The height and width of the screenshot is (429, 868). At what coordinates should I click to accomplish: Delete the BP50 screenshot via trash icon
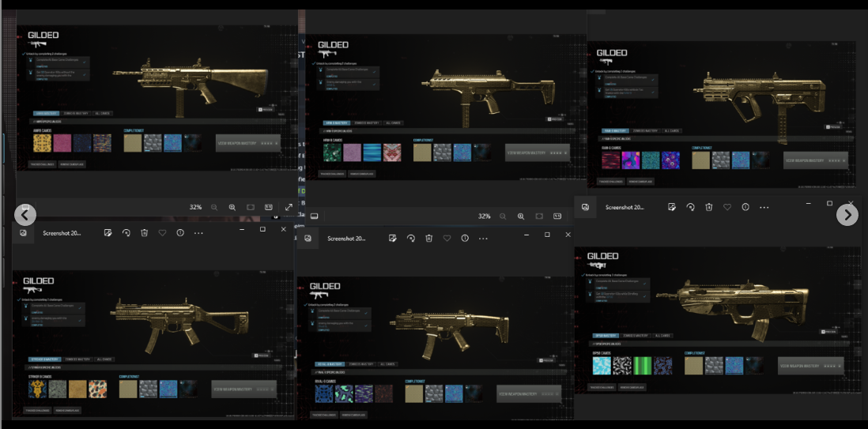coord(708,207)
